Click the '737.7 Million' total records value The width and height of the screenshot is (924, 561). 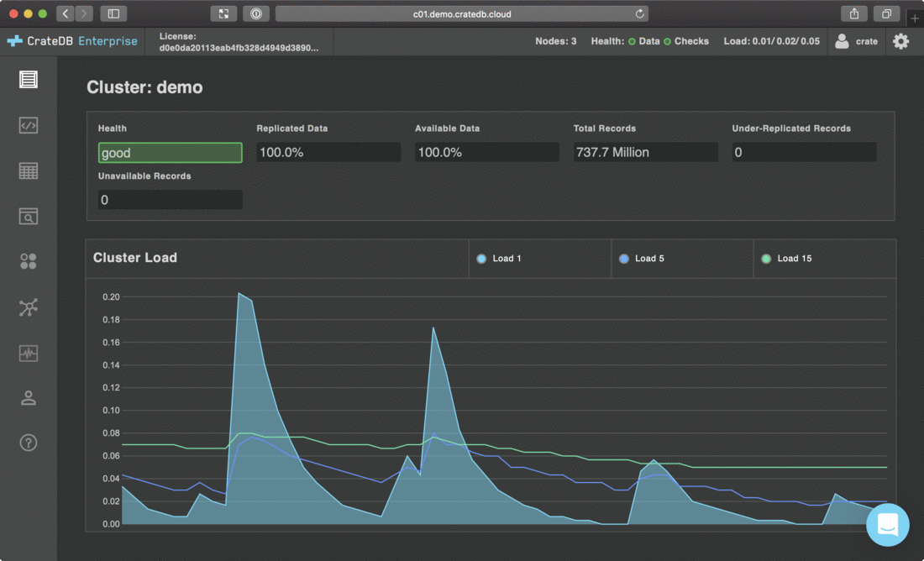click(646, 152)
